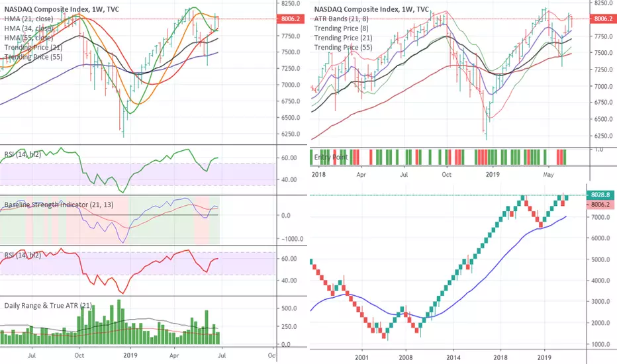Click the 40.00 level in red RSI pane

[x=289, y=281]
